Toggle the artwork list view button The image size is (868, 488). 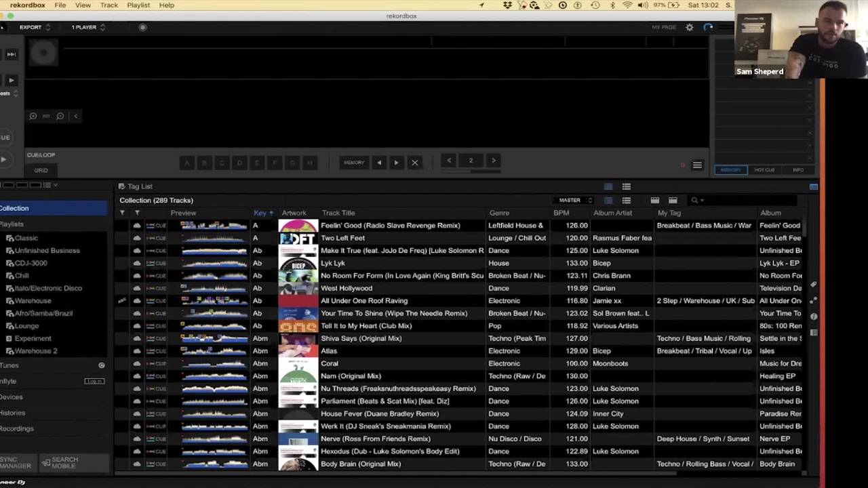626,200
